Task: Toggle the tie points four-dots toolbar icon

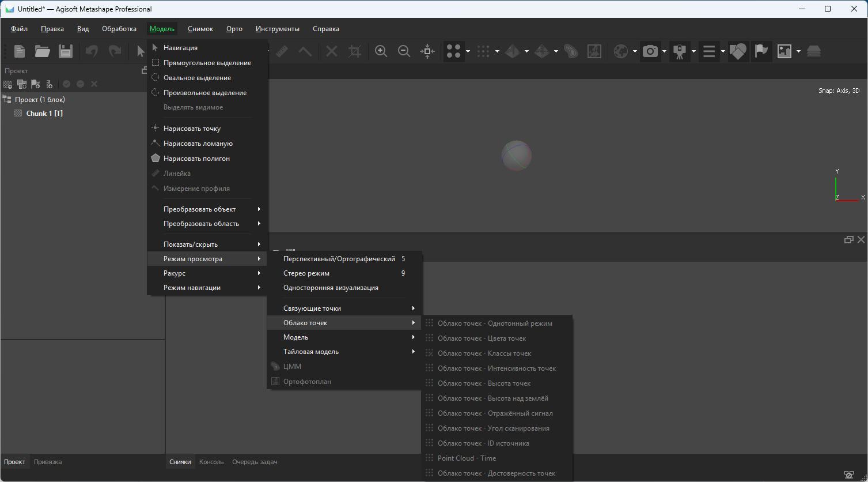Action: [x=454, y=51]
